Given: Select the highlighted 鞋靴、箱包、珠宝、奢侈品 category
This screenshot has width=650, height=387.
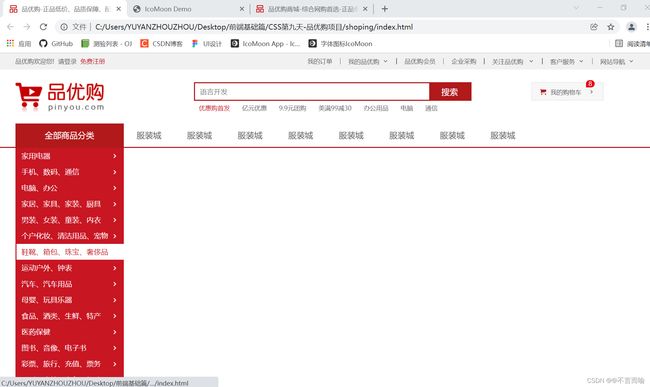Looking at the screenshot, I should pos(70,252).
